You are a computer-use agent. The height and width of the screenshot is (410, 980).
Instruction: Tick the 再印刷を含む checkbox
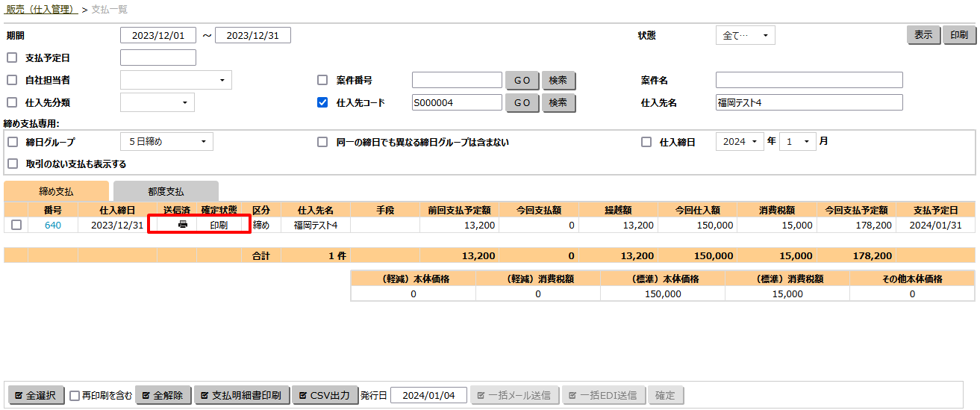click(x=75, y=396)
